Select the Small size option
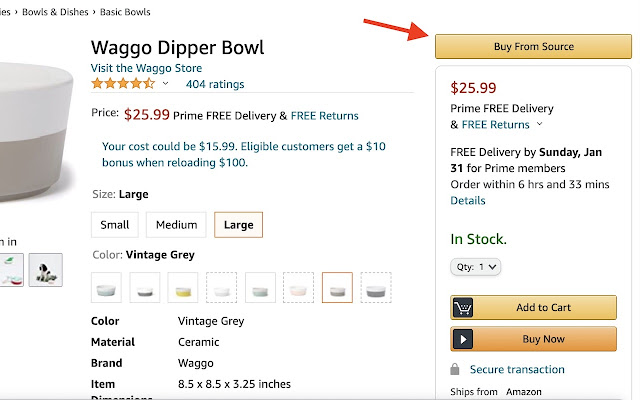640x400 pixels. click(x=114, y=225)
